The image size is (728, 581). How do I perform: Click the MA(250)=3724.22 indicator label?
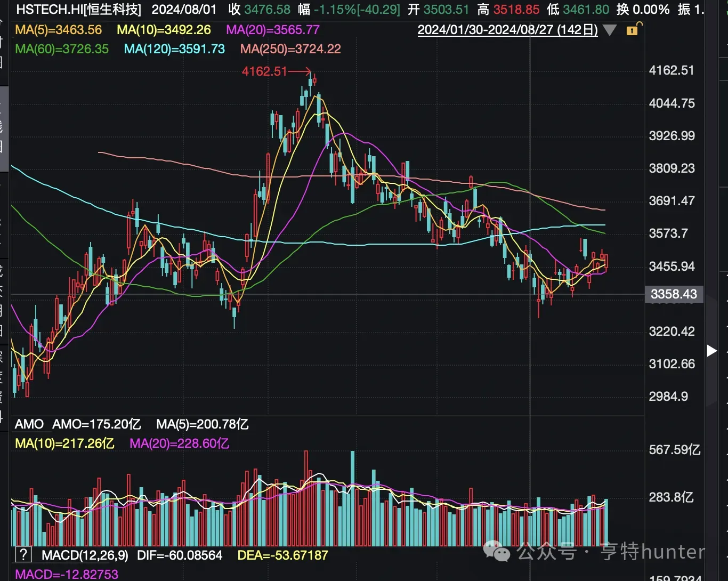[x=290, y=49]
